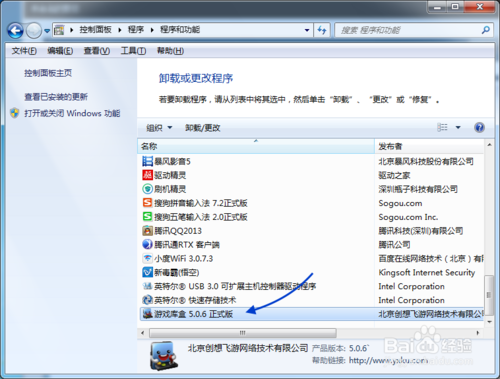500x379 pixels.
Task: Select 小度WiFi 3.0.7.3 entry name
Action: [x=183, y=259]
